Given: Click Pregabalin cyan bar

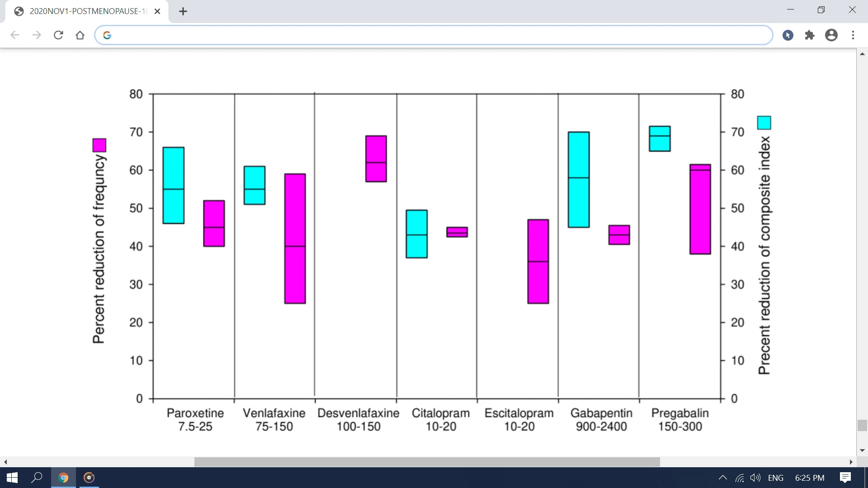Looking at the screenshot, I should point(660,138).
